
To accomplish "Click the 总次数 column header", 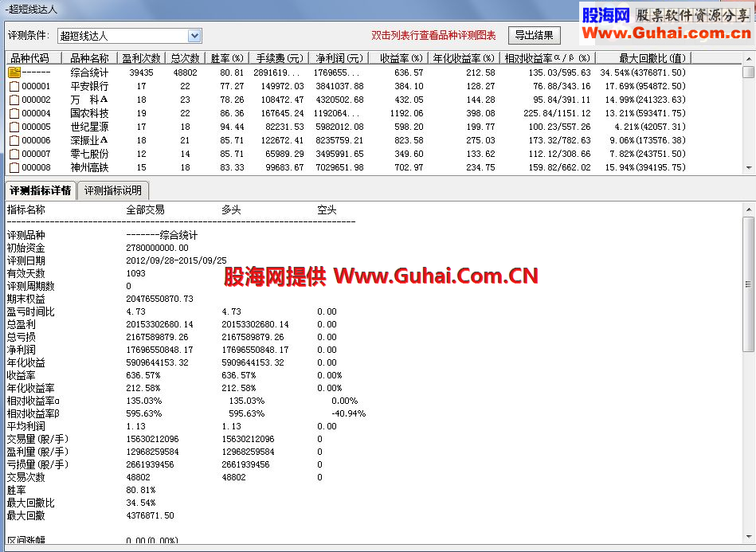I will pyautogui.click(x=185, y=58).
